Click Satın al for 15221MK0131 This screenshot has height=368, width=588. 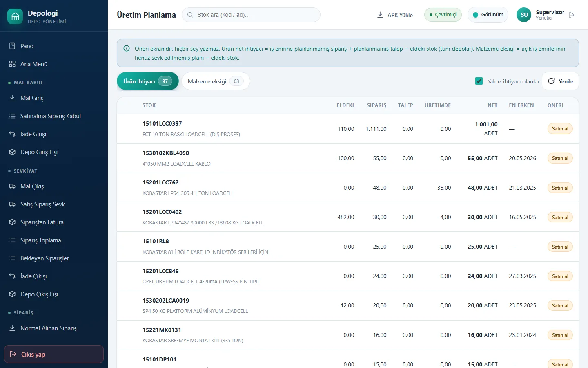point(560,335)
